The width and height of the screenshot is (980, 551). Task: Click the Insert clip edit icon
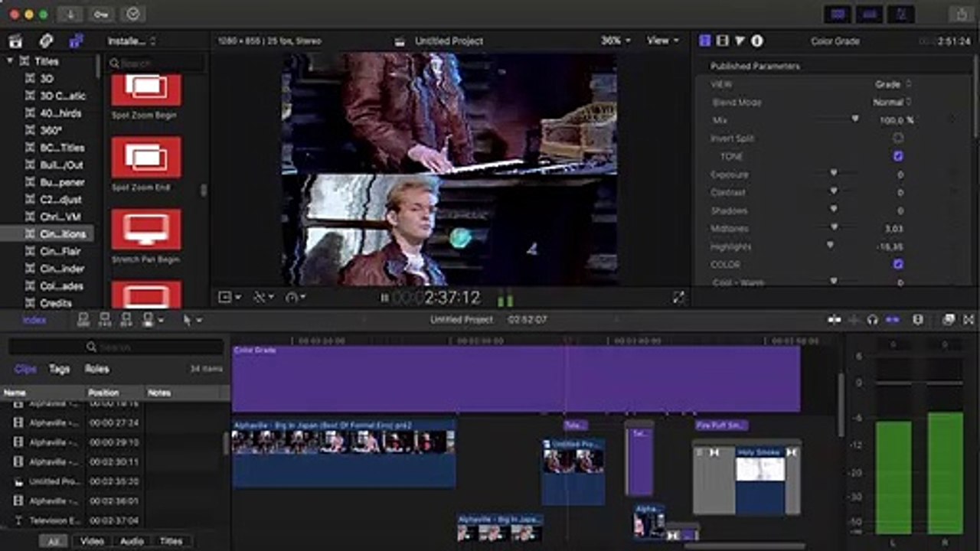pos(106,320)
